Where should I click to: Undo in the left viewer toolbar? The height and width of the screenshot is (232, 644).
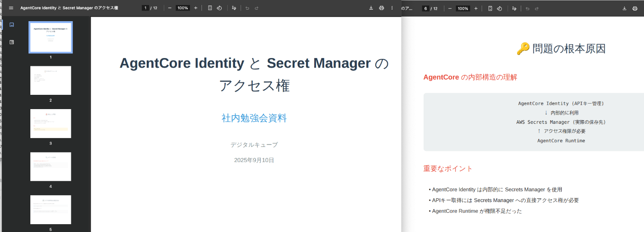(x=247, y=8)
